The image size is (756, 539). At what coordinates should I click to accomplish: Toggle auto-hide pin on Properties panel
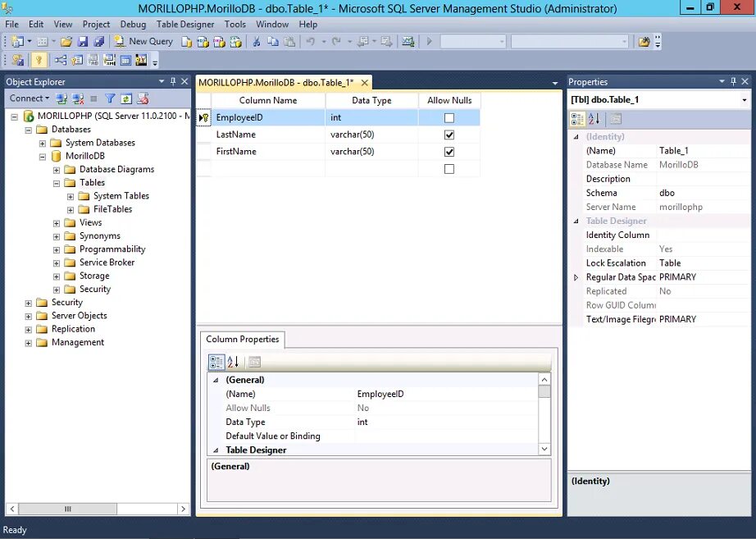click(x=733, y=81)
